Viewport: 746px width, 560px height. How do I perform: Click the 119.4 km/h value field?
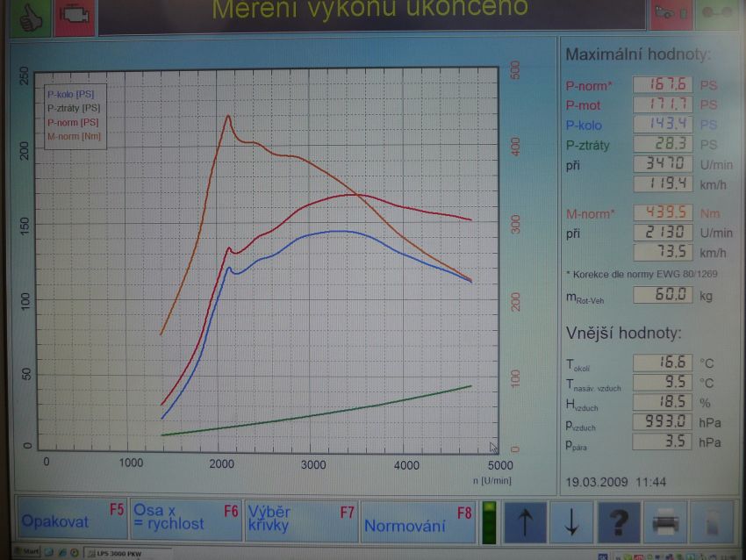point(663,183)
